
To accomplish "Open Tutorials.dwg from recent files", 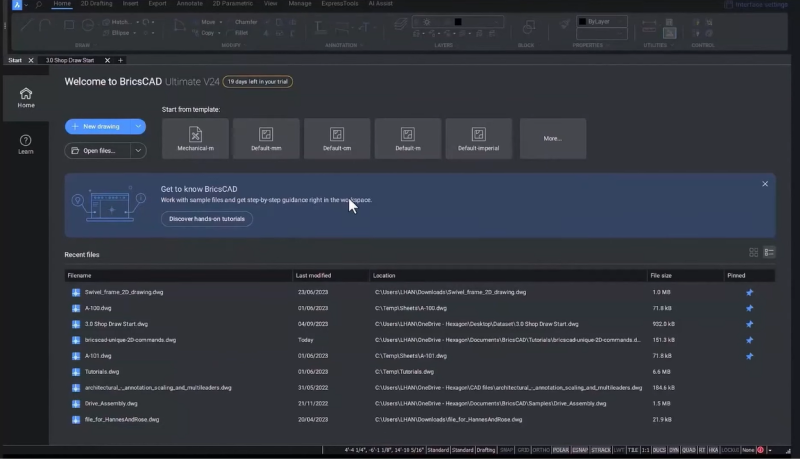I will (x=102, y=372).
